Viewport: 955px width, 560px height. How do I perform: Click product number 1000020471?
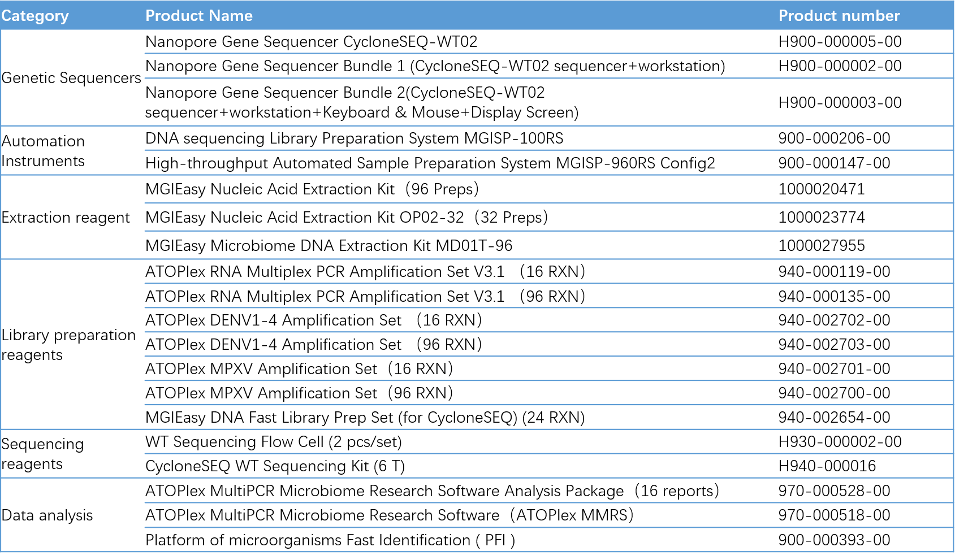tap(822, 189)
